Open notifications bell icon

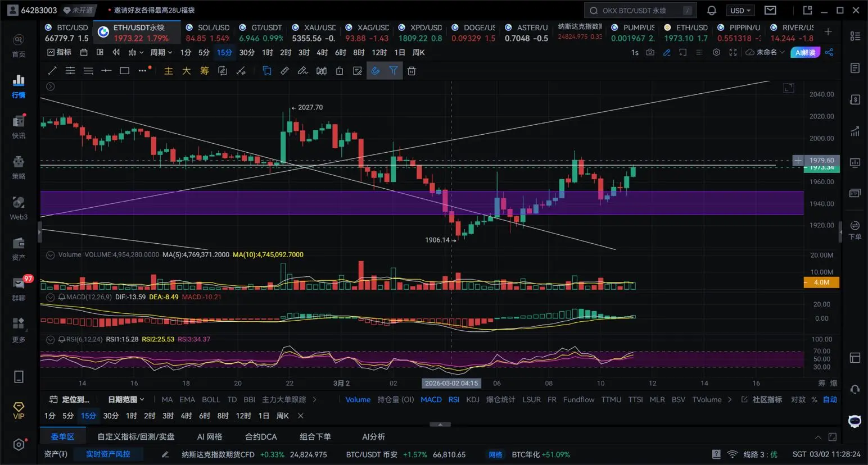(712, 10)
